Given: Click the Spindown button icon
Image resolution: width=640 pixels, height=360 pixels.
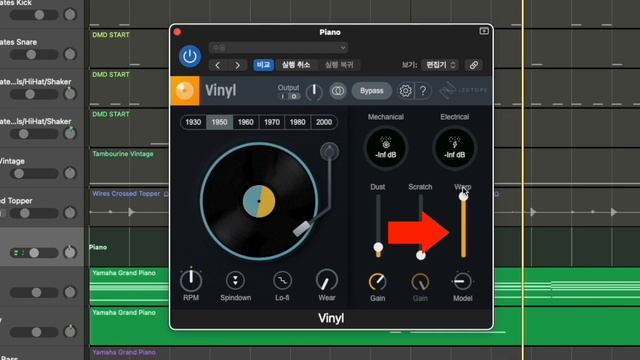Looking at the screenshot, I should coord(236,280).
